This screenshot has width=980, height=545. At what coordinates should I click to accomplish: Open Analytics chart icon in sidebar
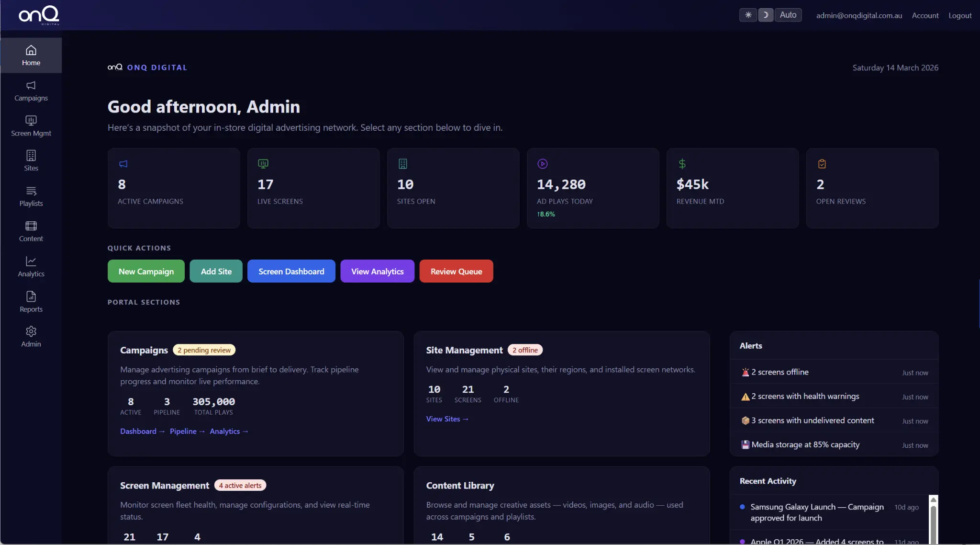(31, 261)
